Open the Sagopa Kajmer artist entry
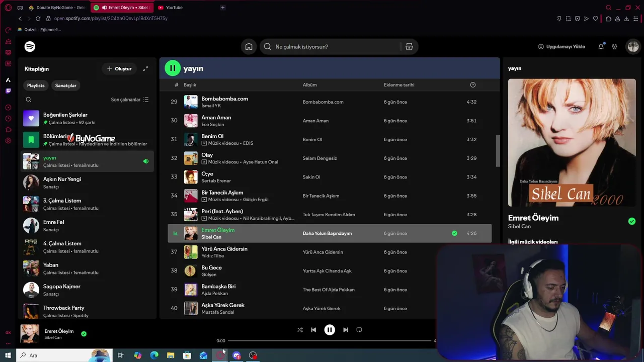 coord(87,290)
